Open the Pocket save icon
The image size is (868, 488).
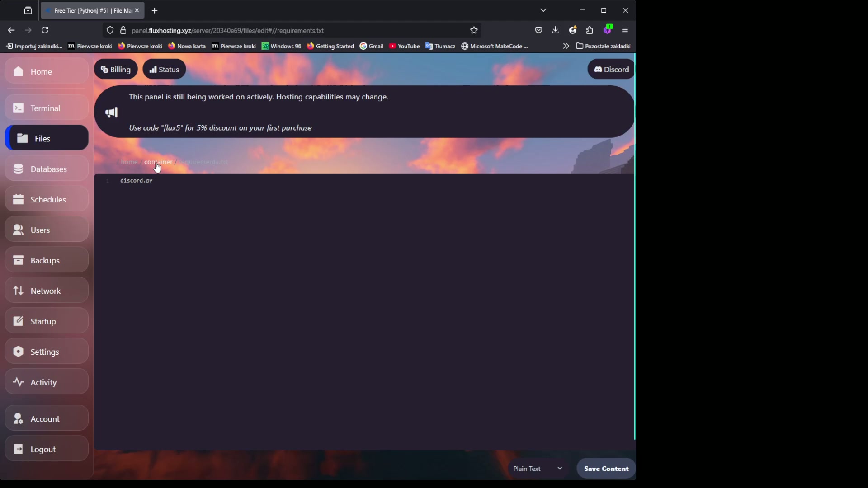[x=538, y=30]
